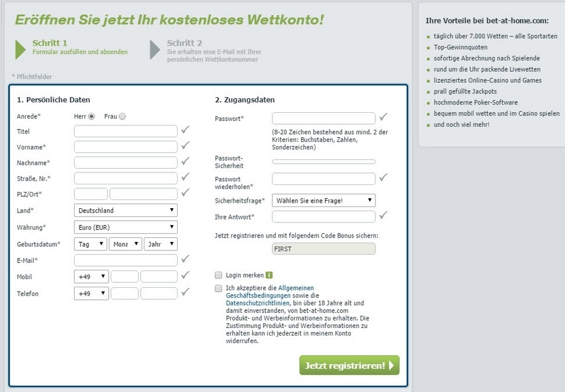
Task: Focus the Passwort wiederholen input field
Action: pos(323,179)
